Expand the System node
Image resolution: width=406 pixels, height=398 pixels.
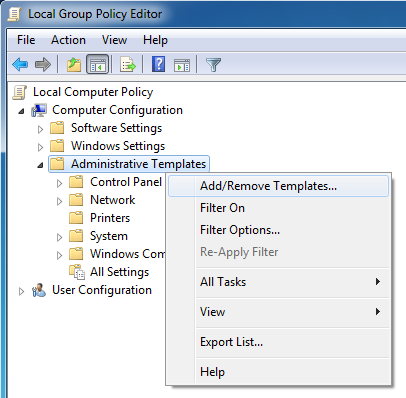(x=59, y=237)
